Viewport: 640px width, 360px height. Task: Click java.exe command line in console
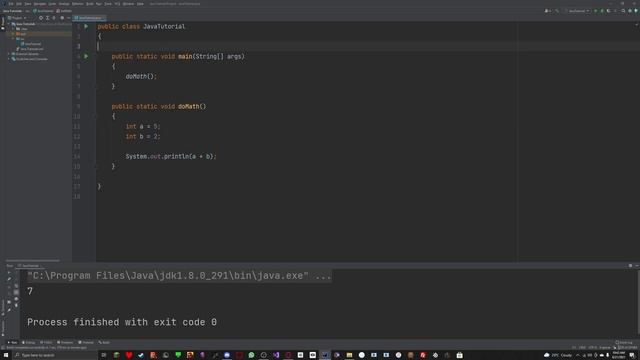(x=179, y=276)
